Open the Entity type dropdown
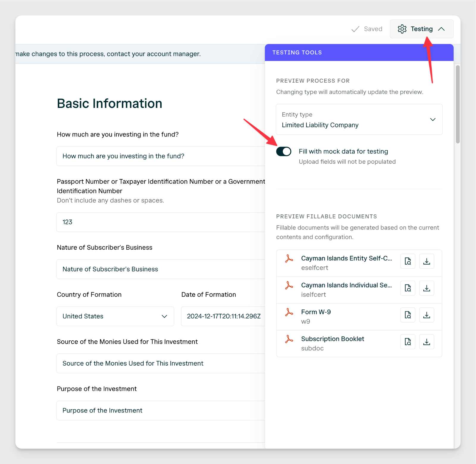476x464 pixels. 359,119
